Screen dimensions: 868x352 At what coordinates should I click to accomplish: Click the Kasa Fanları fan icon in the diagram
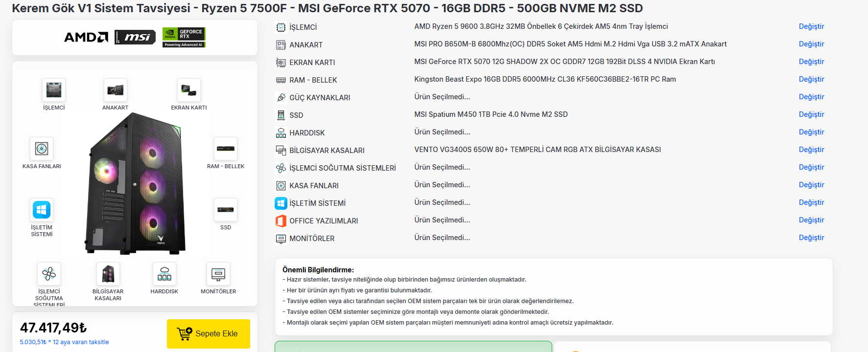(x=42, y=149)
